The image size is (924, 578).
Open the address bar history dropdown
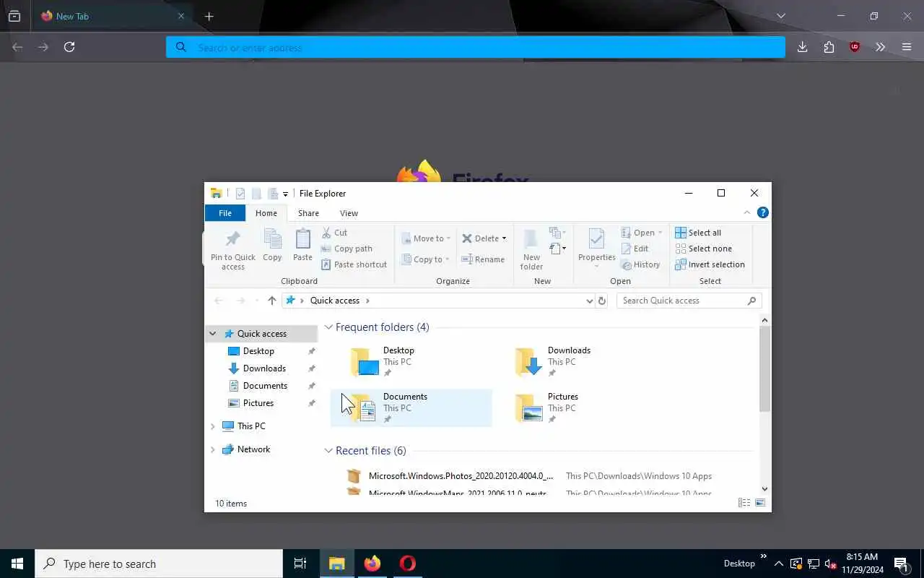pyautogui.click(x=590, y=301)
